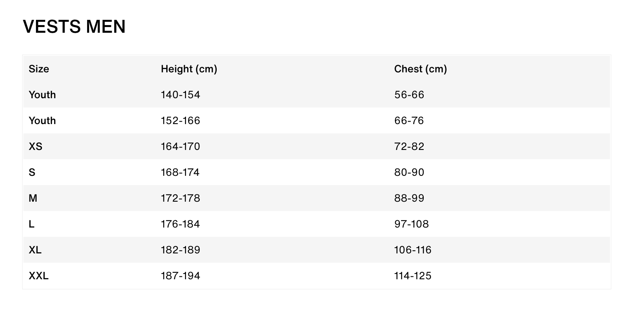
Task: Select the 152-166 height cell
Action: [180, 120]
